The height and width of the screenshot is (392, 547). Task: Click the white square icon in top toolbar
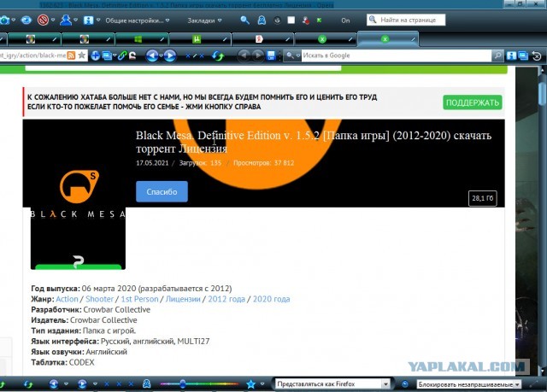coord(291,20)
